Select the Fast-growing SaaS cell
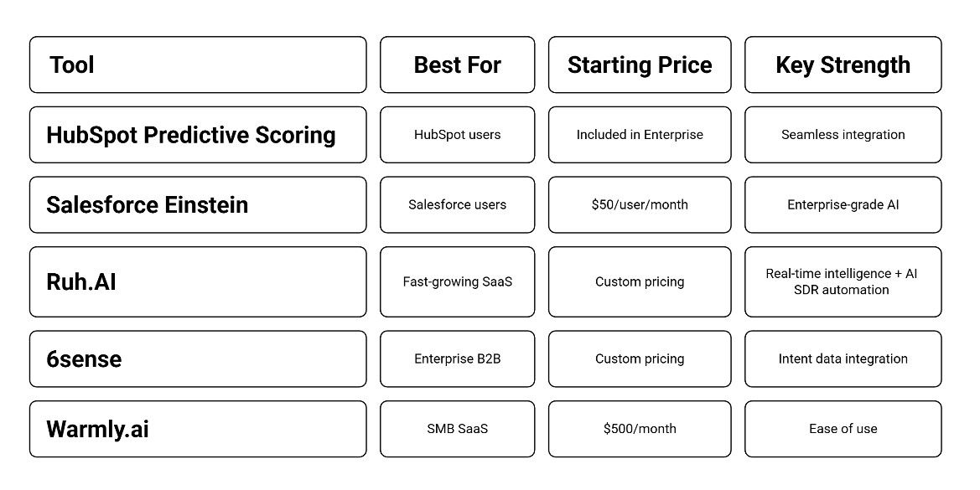Viewport: 980px width, 490px height. tap(457, 281)
